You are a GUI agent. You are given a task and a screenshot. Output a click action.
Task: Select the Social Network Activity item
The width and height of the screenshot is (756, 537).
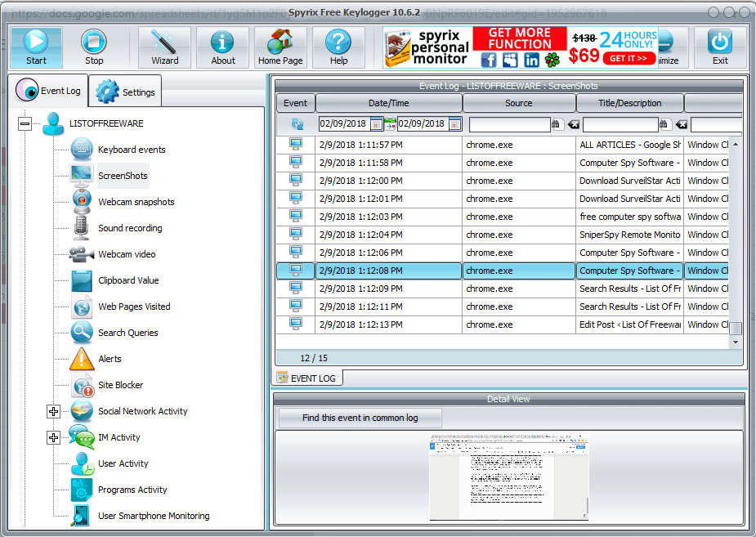click(143, 411)
